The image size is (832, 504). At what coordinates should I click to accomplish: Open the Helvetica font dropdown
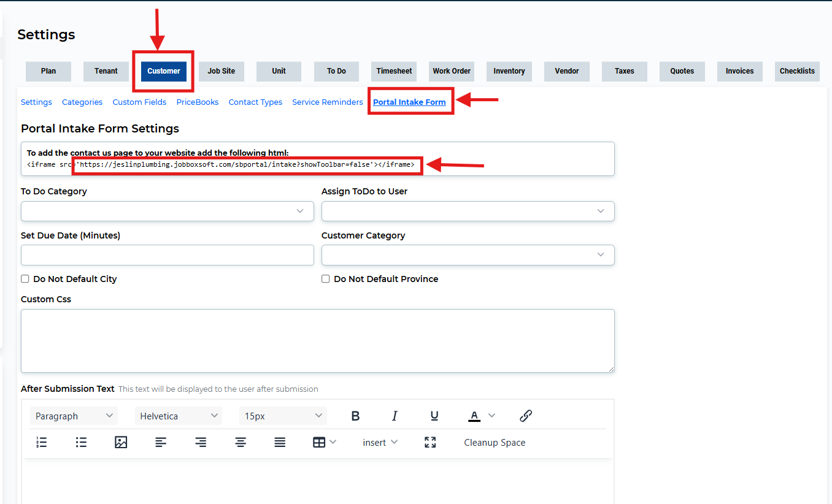click(x=179, y=416)
